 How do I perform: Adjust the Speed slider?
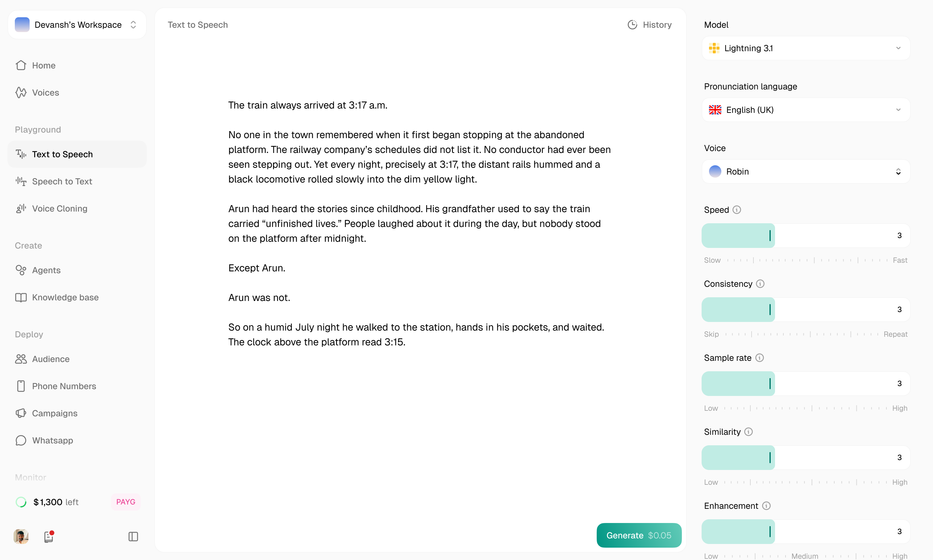806,236
